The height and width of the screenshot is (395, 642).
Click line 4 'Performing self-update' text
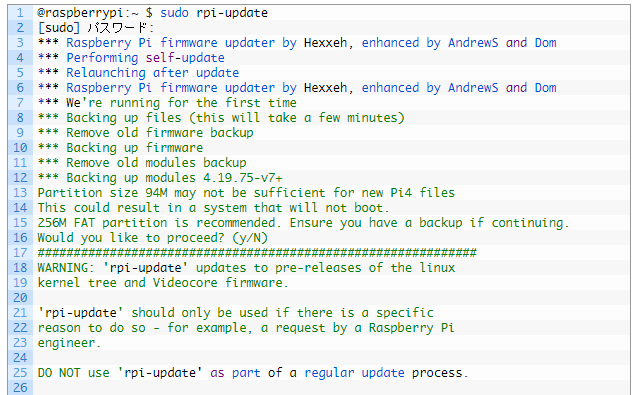[x=145, y=58]
